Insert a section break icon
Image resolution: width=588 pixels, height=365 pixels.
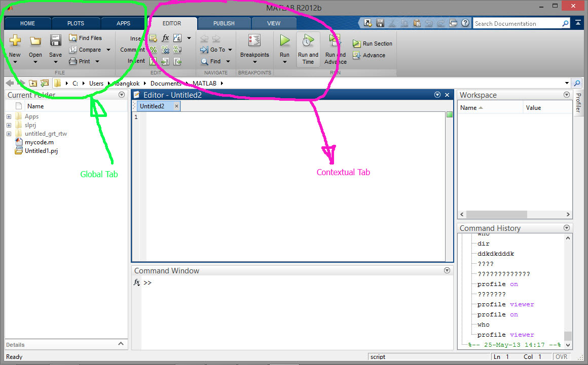(x=153, y=38)
